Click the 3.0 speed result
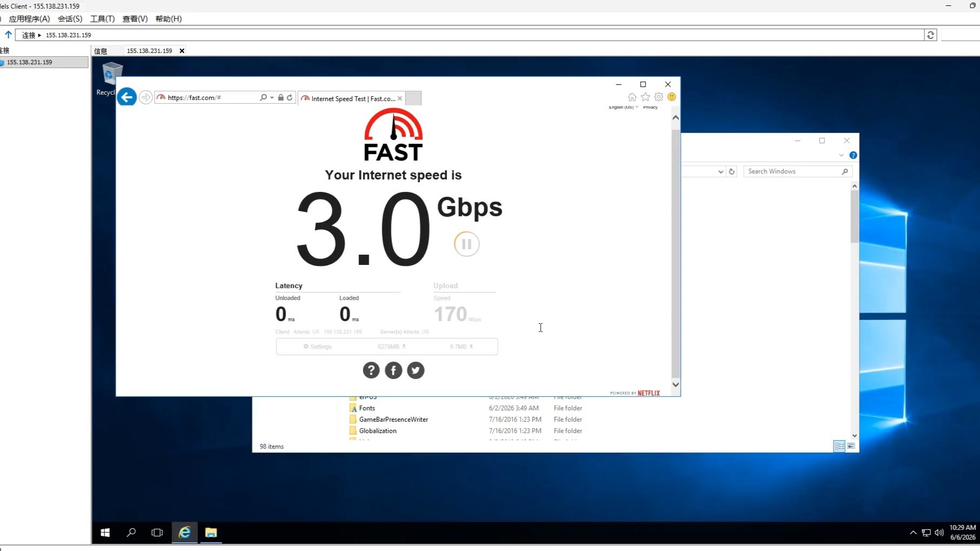This screenshot has width=980, height=551. click(363, 230)
